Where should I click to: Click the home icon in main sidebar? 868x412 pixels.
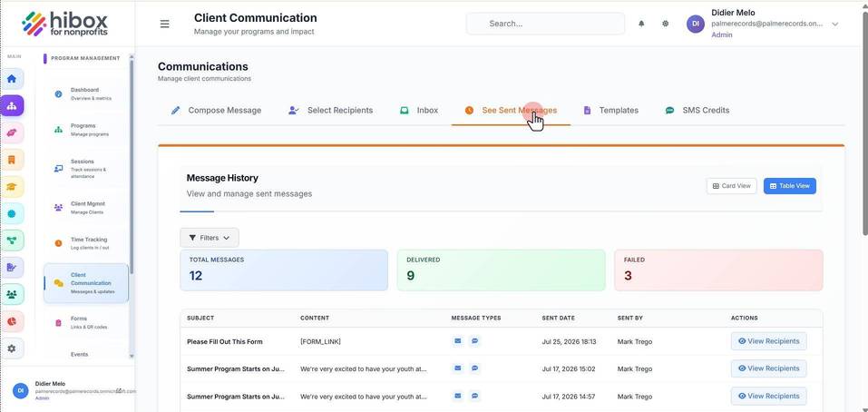coord(12,79)
